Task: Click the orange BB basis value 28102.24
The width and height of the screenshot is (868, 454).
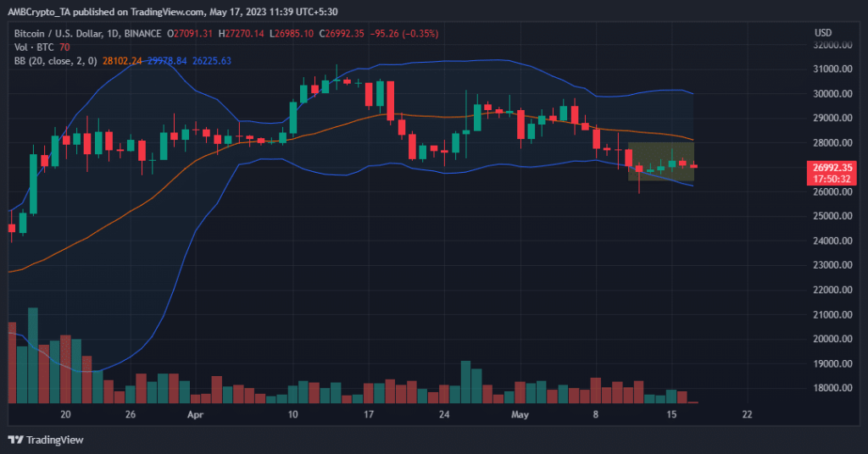Action: [121, 60]
